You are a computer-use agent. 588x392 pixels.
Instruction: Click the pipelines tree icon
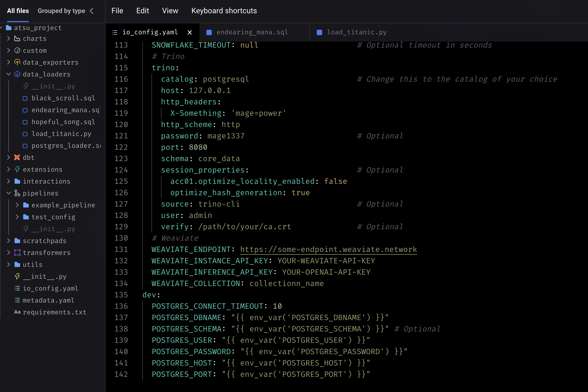[x=17, y=193]
